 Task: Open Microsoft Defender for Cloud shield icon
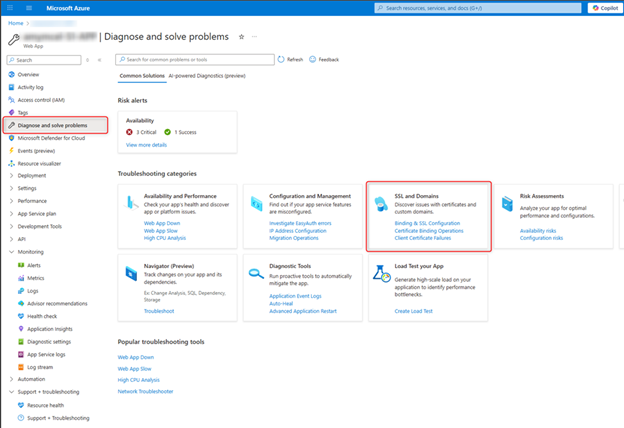point(12,138)
